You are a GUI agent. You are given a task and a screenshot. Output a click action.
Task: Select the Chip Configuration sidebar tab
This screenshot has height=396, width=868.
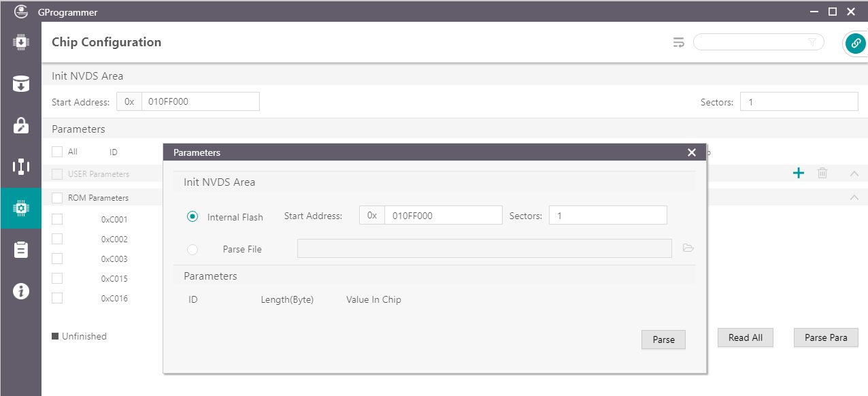tap(20, 208)
